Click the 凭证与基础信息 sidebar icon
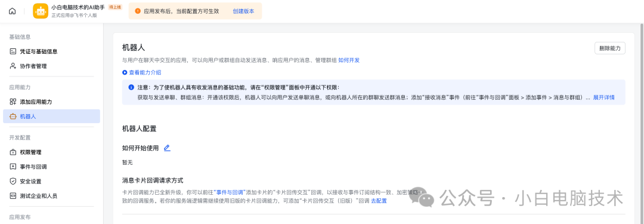This screenshot has width=644, height=224. coord(13,51)
